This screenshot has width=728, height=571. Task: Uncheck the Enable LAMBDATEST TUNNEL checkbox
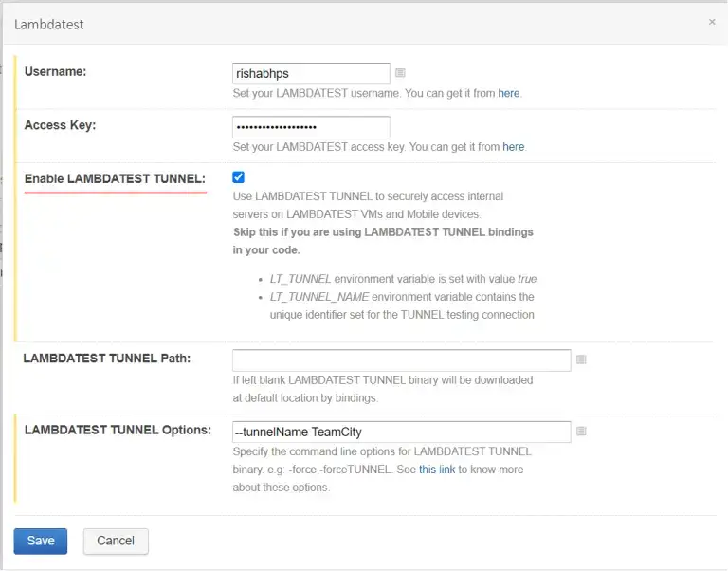tap(238, 177)
